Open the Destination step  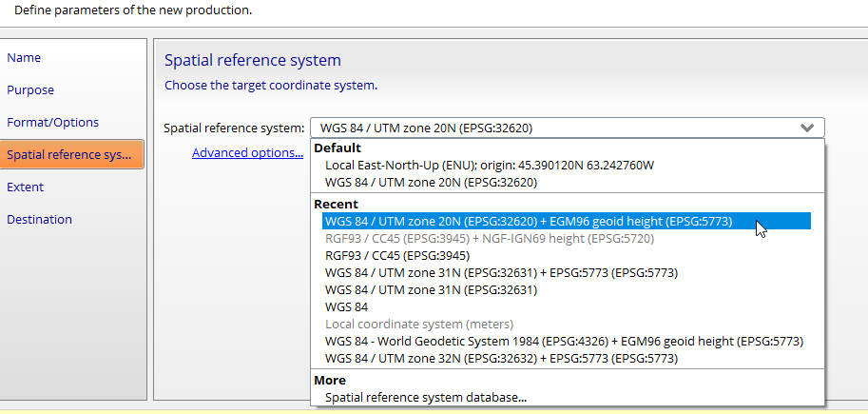coord(39,219)
